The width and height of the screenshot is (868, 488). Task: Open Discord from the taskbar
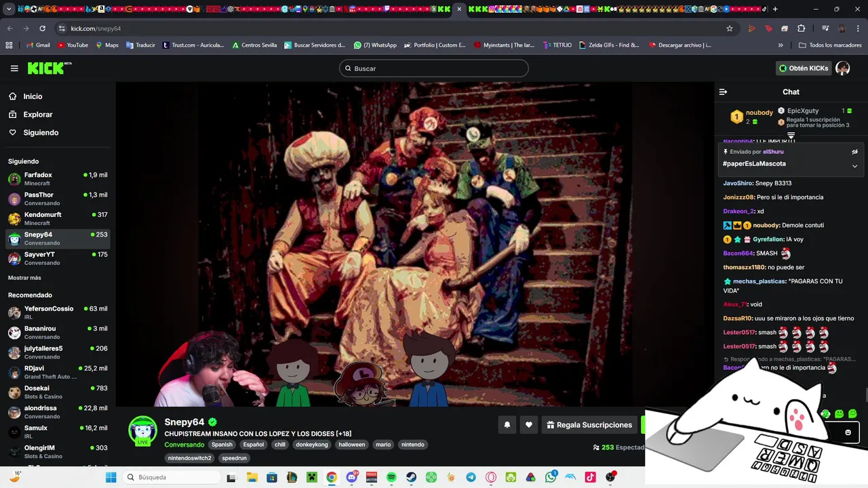coord(352,477)
